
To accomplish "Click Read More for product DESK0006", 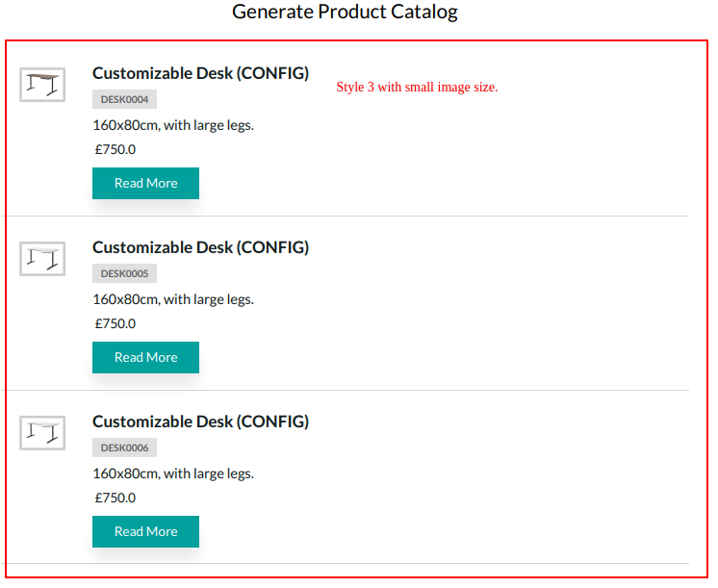I will click(x=145, y=531).
